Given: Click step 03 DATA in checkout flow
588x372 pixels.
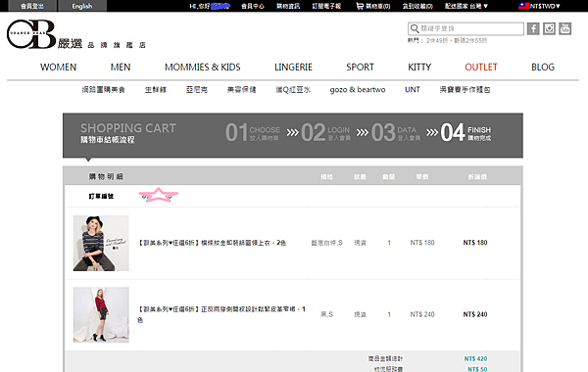Looking at the screenshot, I should point(396,132).
